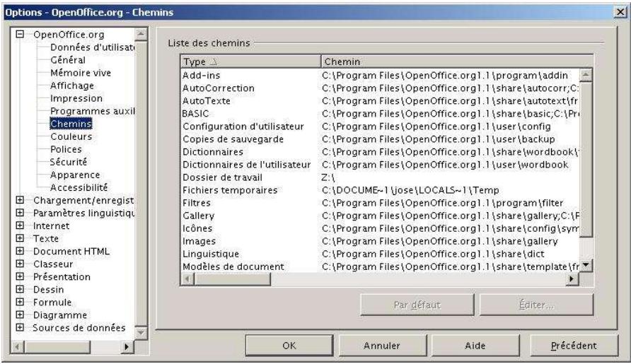Click the Annuler button
Screen dimensions: 631x364
(382, 346)
